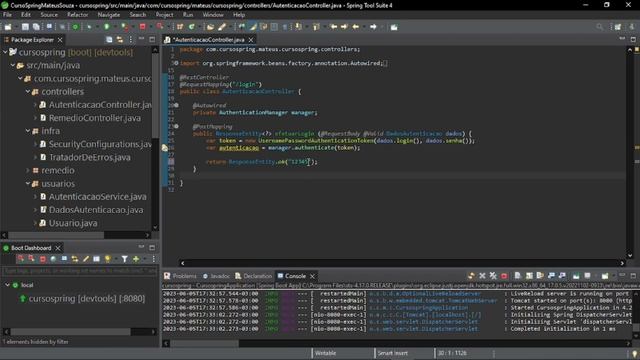This screenshot has width=640, height=360.
Task: Close the Package Explorer tab
Action: (x=60, y=40)
